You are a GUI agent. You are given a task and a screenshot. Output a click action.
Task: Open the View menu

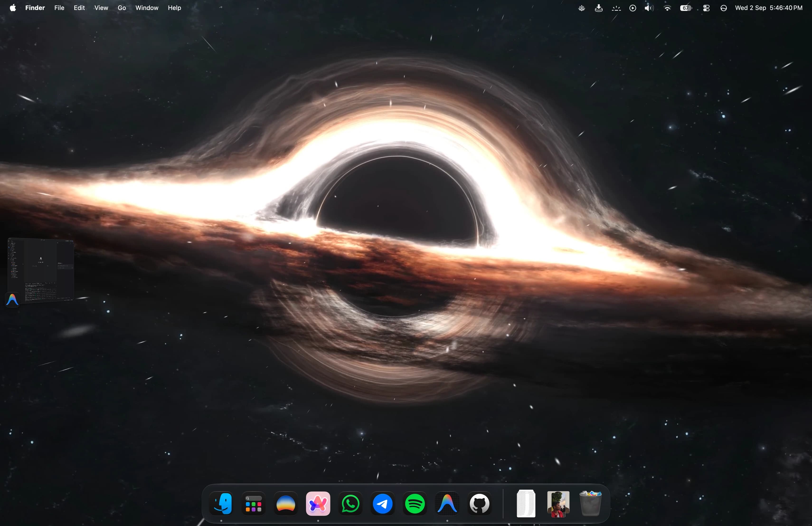coord(101,8)
